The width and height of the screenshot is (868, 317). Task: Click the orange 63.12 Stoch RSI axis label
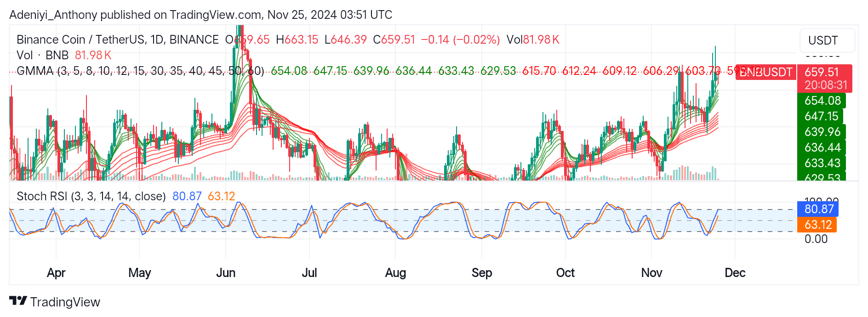coord(817,225)
